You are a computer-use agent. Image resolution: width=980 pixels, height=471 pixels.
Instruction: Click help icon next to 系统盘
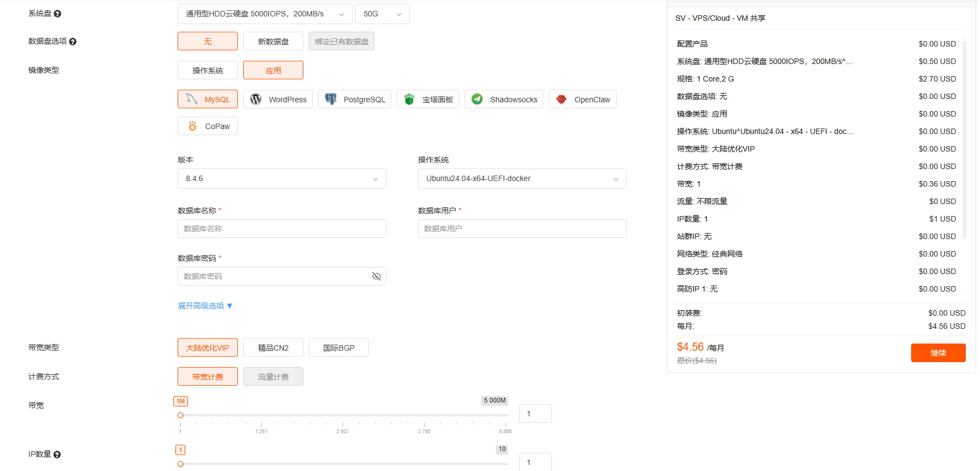click(57, 14)
